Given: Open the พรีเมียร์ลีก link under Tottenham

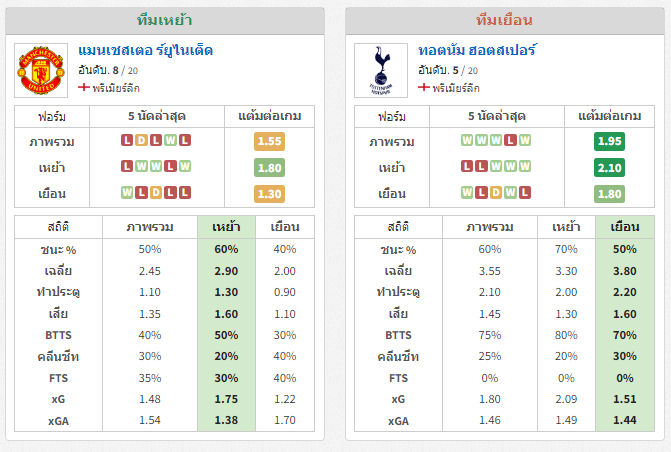Looking at the screenshot, I should click(456, 88).
